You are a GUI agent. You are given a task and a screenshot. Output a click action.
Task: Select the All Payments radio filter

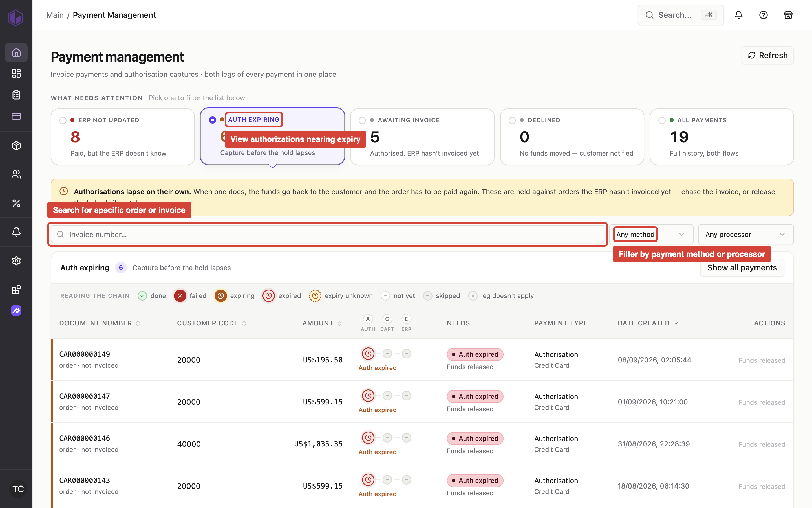[662, 120]
